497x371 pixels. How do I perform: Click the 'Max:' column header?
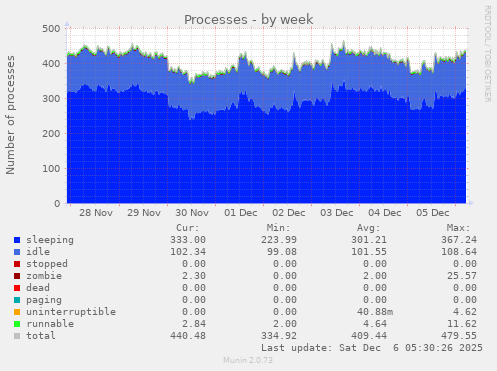(458, 228)
